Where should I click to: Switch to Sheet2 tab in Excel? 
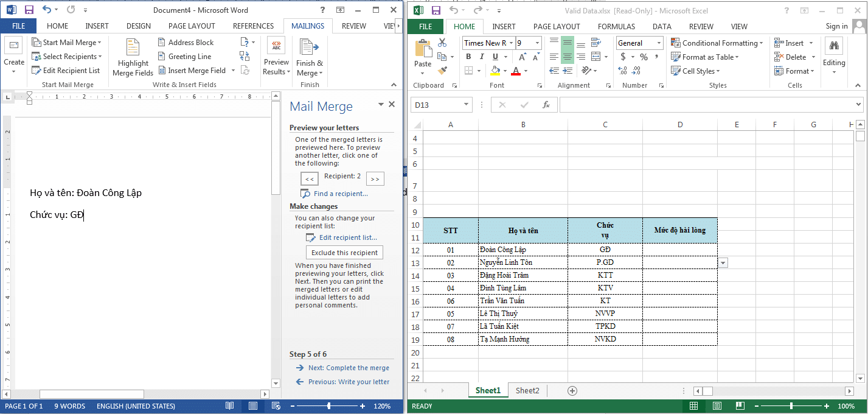527,390
